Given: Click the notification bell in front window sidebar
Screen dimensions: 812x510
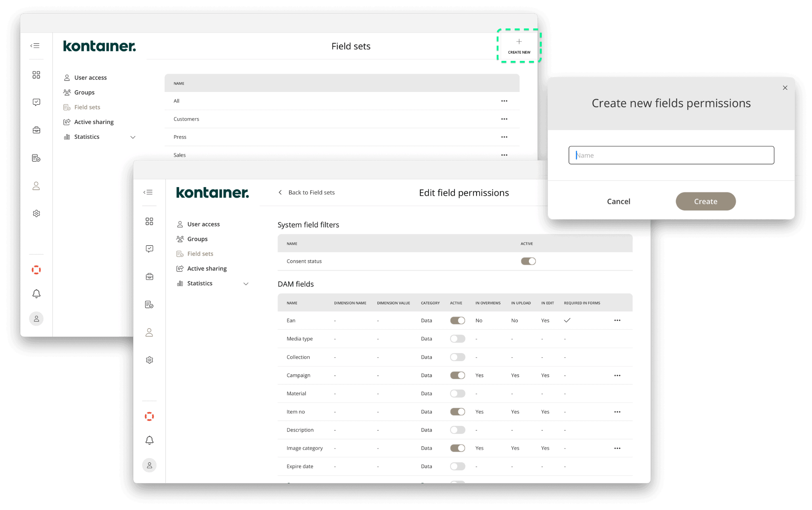Looking at the screenshot, I should 149,440.
